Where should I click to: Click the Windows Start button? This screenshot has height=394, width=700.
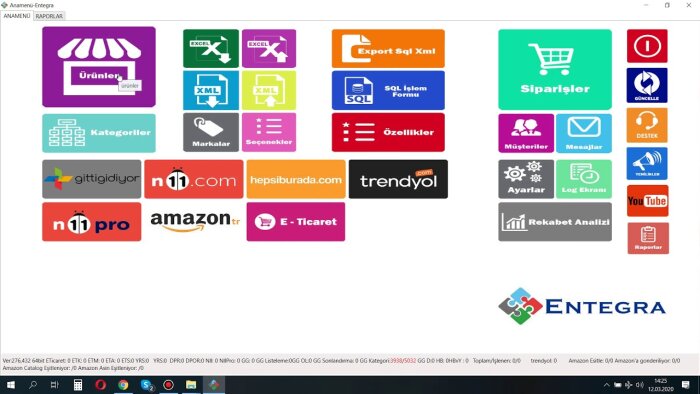click(x=11, y=385)
